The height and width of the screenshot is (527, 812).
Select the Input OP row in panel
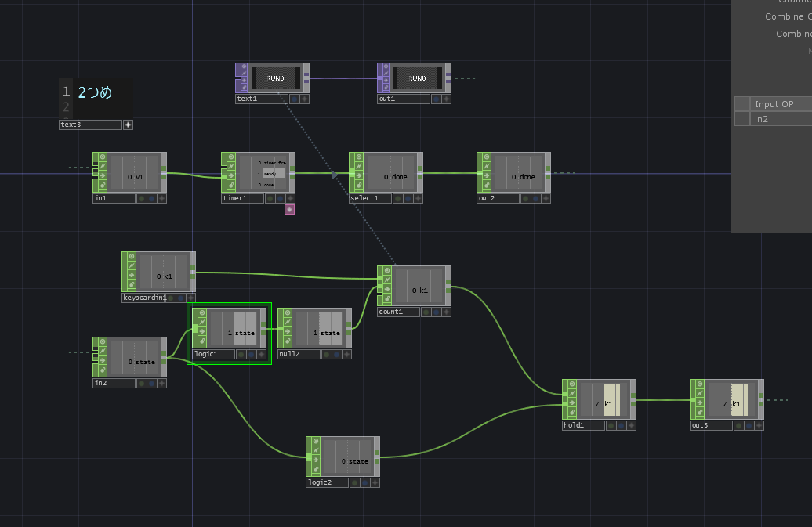click(773, 104)
